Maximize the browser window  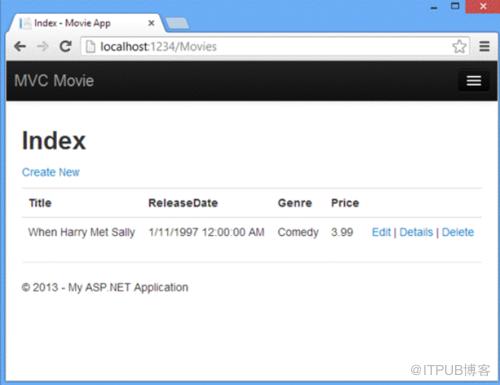pos(455,6)
